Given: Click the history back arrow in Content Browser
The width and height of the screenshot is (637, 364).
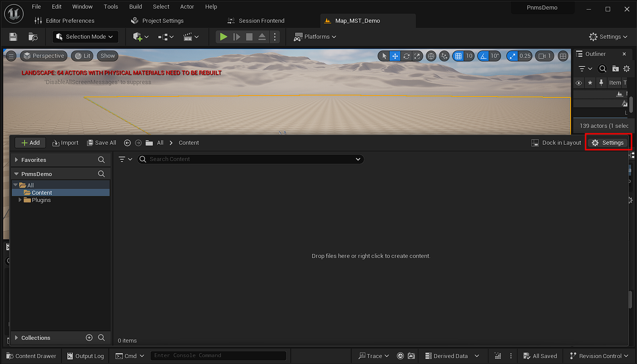Looking at the screenshot, I should click(x=127, y=143).
